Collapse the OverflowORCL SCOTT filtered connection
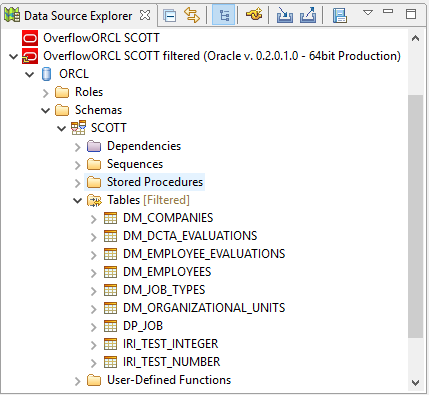Screen dimensions: 429x395 click(13, 56)
